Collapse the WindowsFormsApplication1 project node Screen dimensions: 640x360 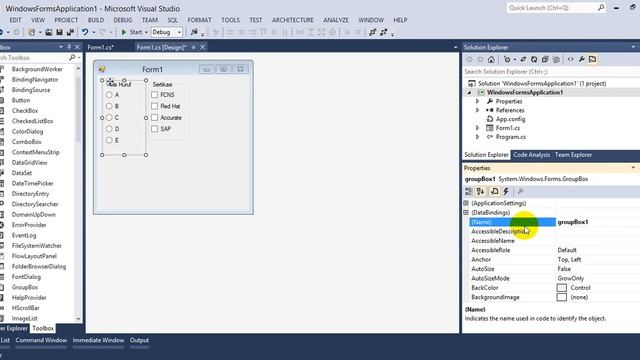click(469, 93)
